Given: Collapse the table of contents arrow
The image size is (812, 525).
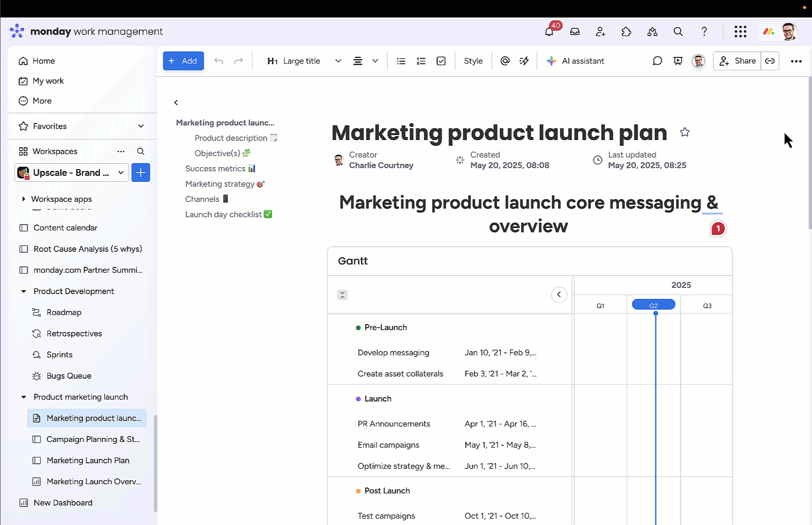Looking at the screenshot, I should point(176,103).
